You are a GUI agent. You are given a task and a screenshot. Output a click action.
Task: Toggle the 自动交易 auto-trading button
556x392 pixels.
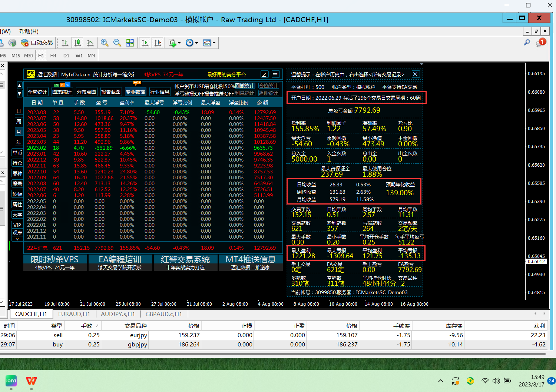37,43
